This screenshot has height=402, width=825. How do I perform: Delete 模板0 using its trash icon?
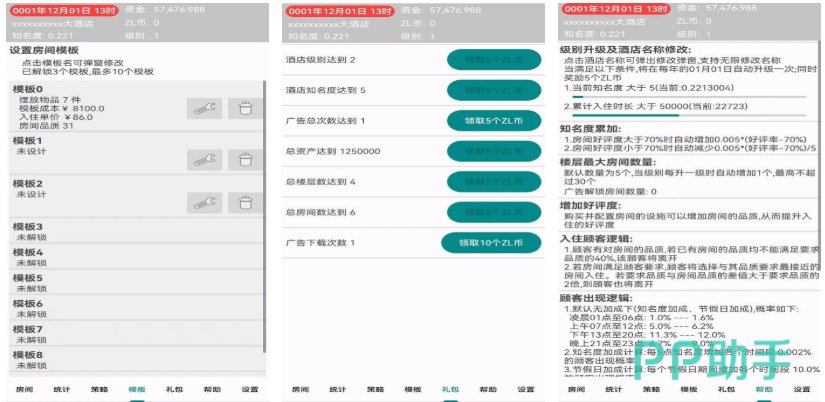[x=246, y=109]
